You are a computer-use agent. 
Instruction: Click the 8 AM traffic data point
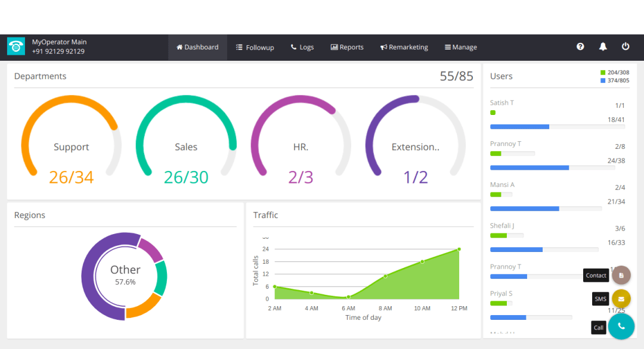pyautogui.click(x=385, y=276)
